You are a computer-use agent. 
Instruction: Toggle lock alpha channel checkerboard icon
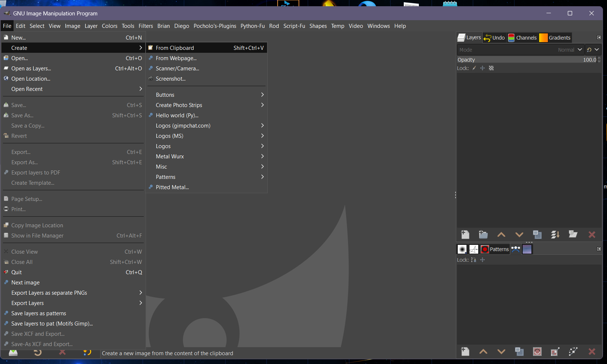[491, 68]
